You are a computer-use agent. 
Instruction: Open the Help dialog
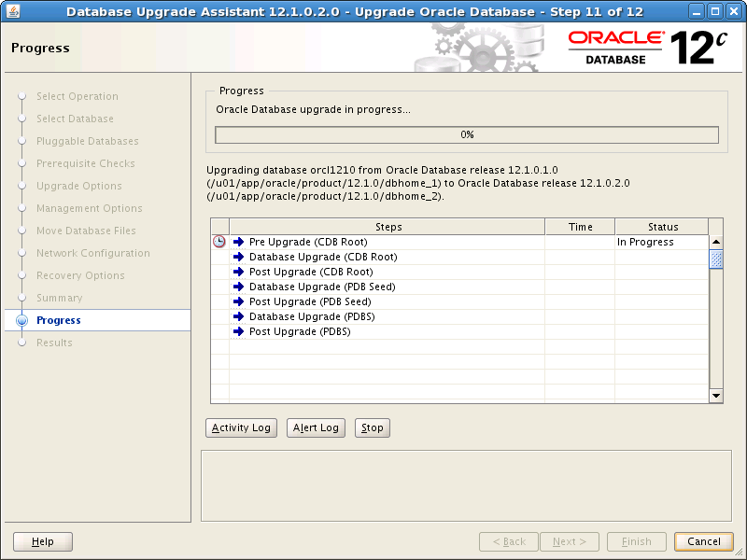43,541
